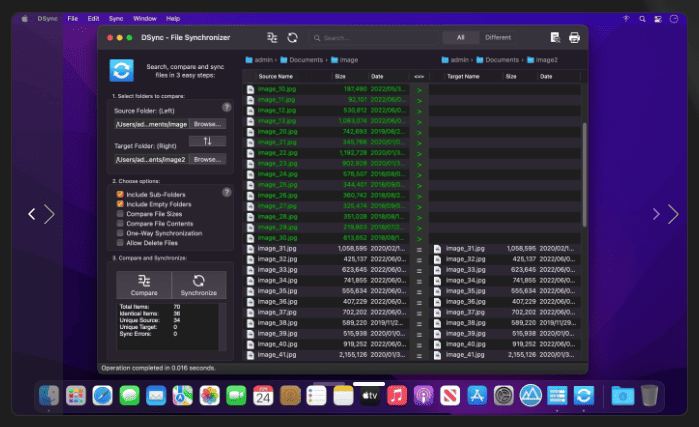699x427 pixels.
Task: Open the DSync app icon in the Dock
Action: [x=584, y=395]
